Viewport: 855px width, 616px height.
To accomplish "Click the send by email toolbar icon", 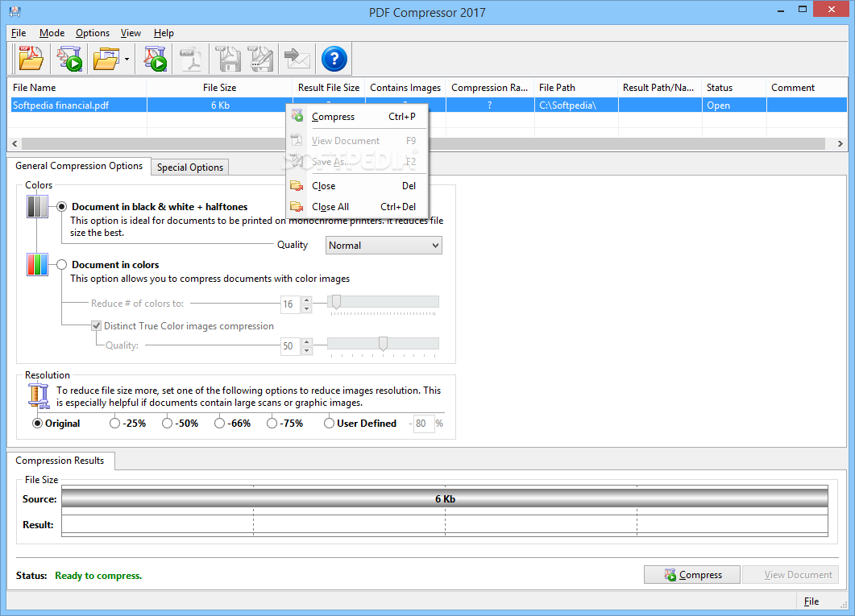I will pyautogui.click(x=297, y=58).
